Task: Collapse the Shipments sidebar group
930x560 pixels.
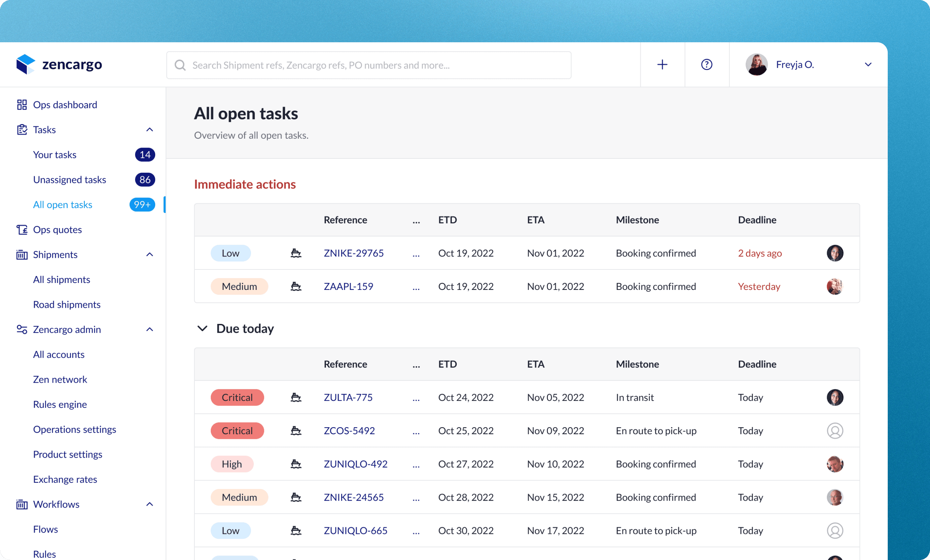Action: point(150,254)
